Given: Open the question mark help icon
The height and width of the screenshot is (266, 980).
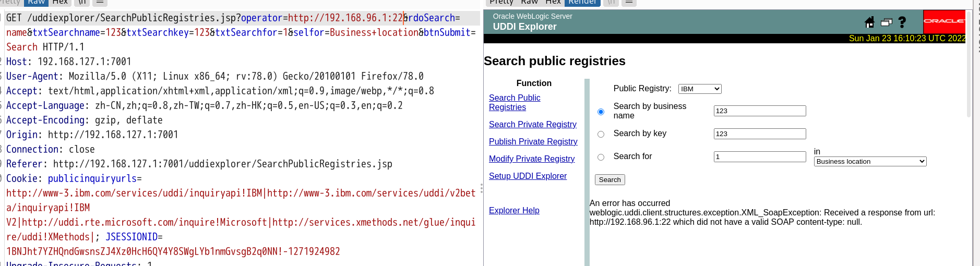Looking at the screenshot, I should click(x=902, y=22).
